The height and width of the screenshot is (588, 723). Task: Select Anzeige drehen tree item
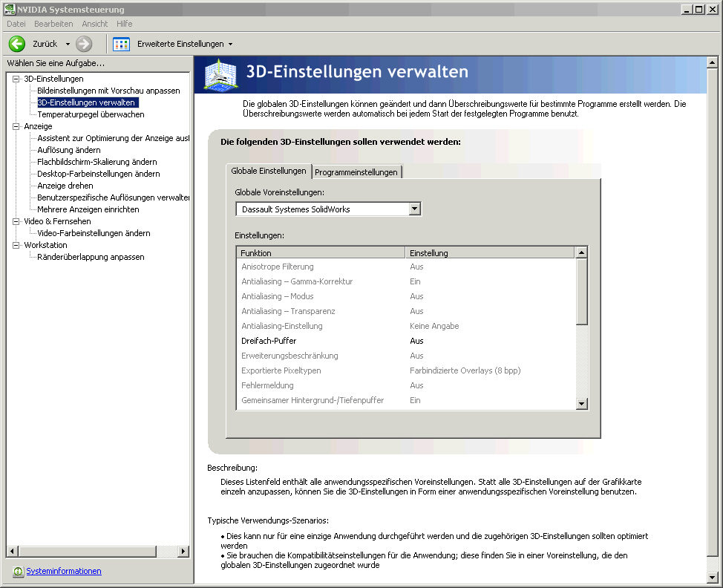pos(65,186)
